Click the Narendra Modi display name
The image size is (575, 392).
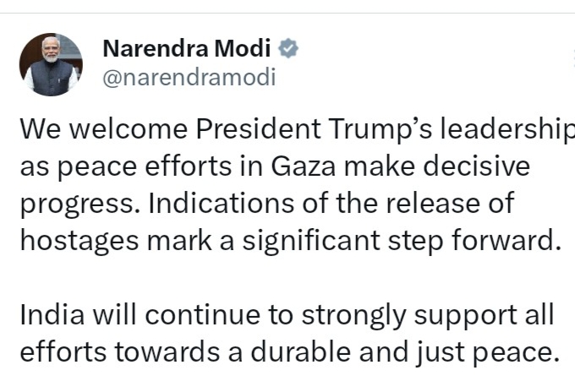(186, 49)
